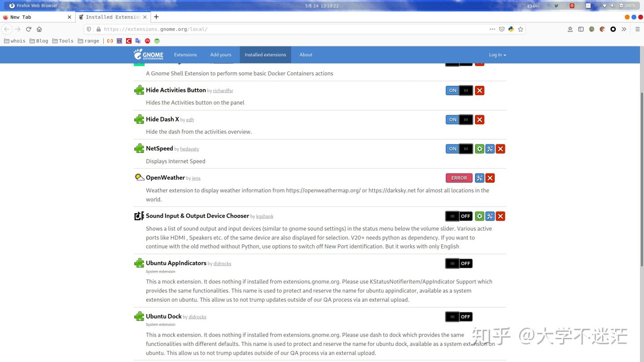Reload the current page
Image resolution: width=644 pixels, height=362 pixels.
point(29,29)
